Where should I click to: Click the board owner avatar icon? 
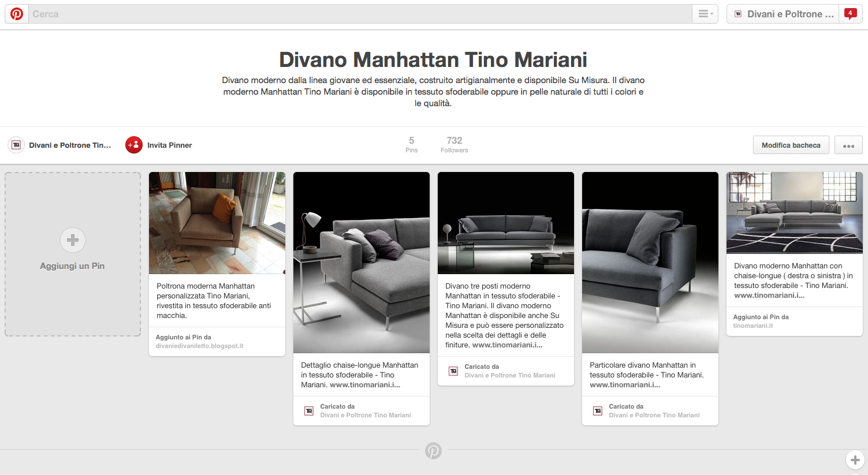[16, 145]
